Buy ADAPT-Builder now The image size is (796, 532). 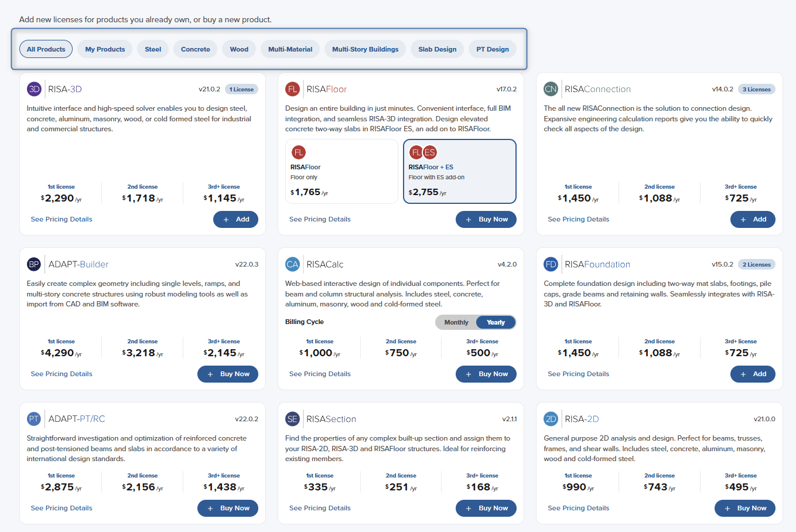coord(228,374)
